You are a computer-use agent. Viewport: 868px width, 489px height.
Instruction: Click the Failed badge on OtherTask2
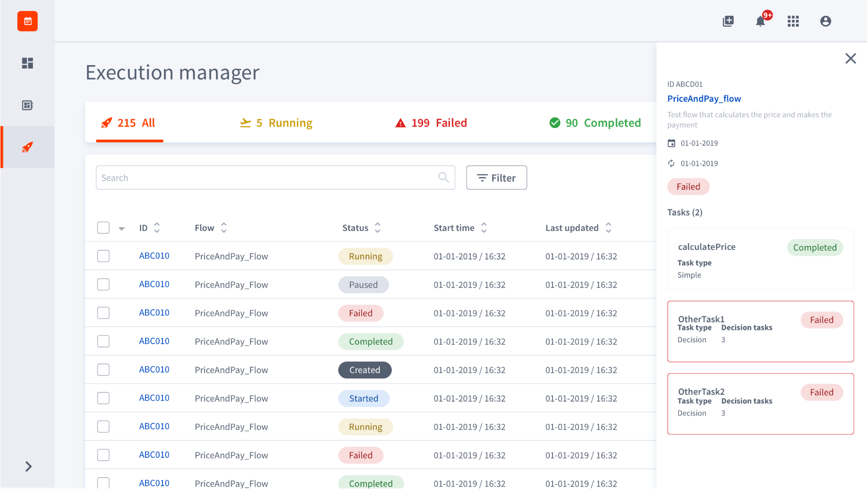click(822, 392)
